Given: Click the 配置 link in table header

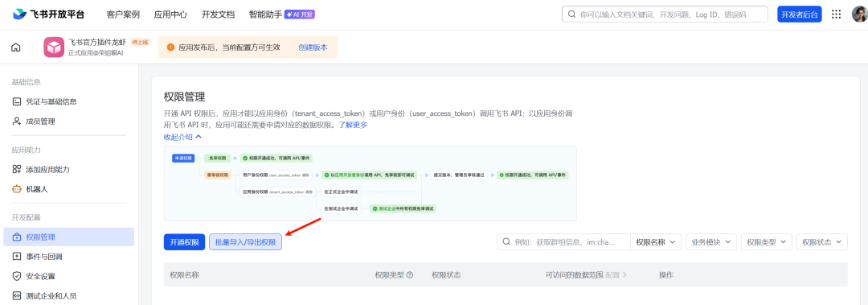Looking at the screenshot, I should point(616,275).
